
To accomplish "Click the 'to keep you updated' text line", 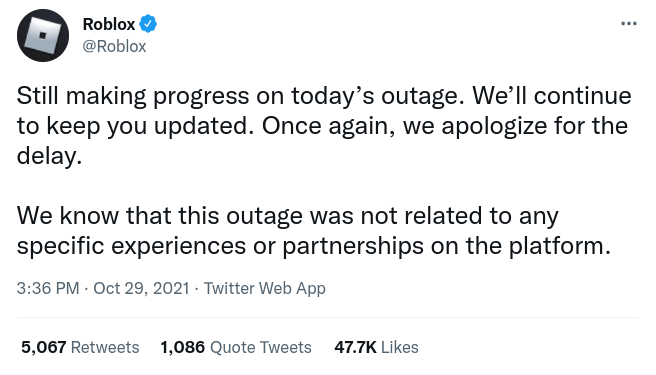I will coord(322,126).
